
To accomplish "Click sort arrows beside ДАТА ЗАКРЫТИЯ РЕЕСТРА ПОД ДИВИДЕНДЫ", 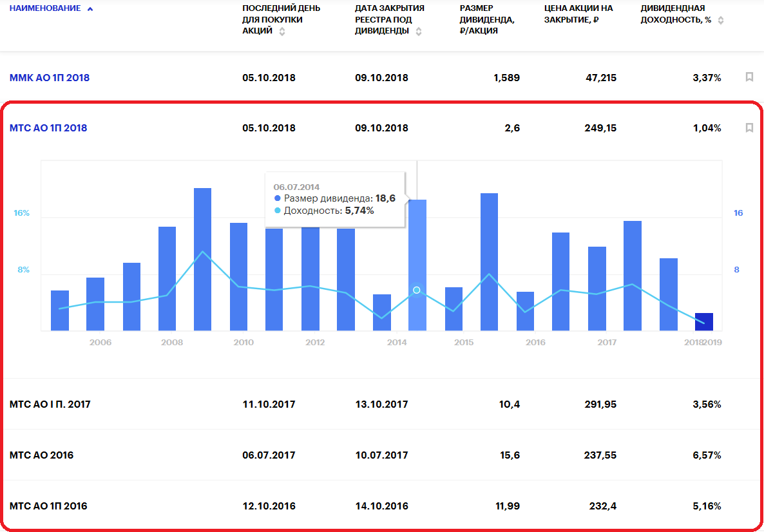I will 419,32.
